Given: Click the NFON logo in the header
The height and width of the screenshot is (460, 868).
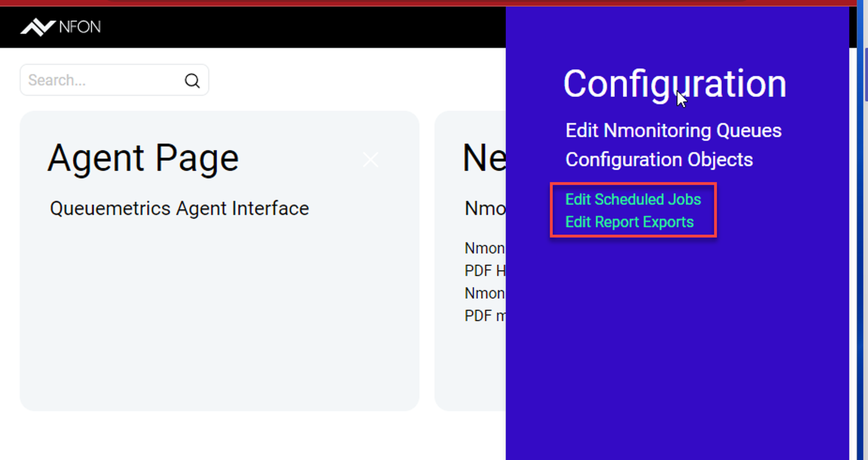Looking at the screenshot, I should click(60, 27).
